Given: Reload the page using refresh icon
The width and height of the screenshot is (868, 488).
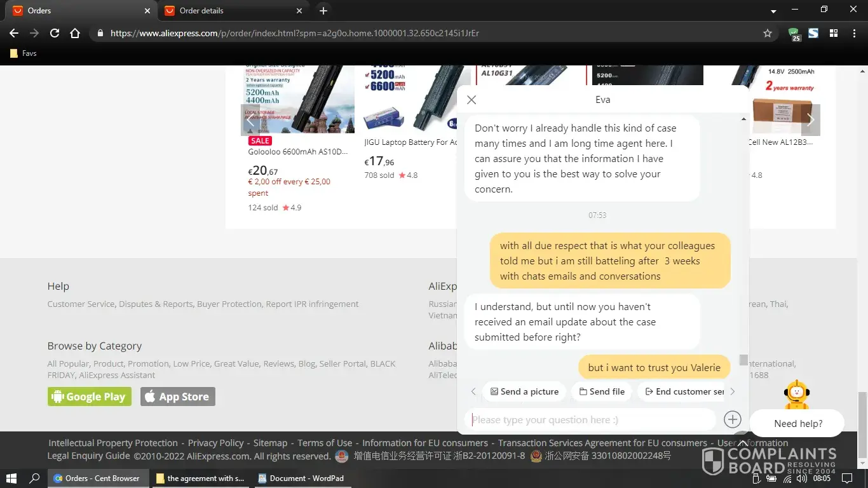Looking at the screenshot, I should (x=55, y=33).
